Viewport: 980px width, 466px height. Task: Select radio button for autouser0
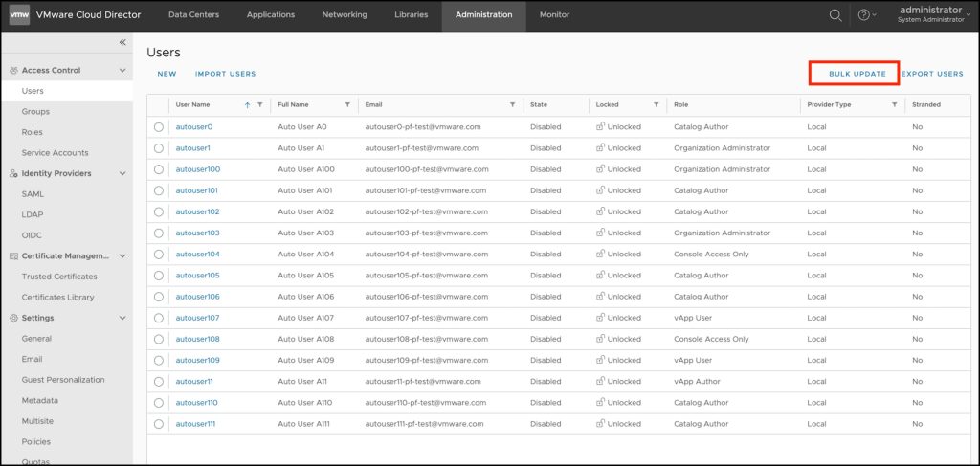158,127
